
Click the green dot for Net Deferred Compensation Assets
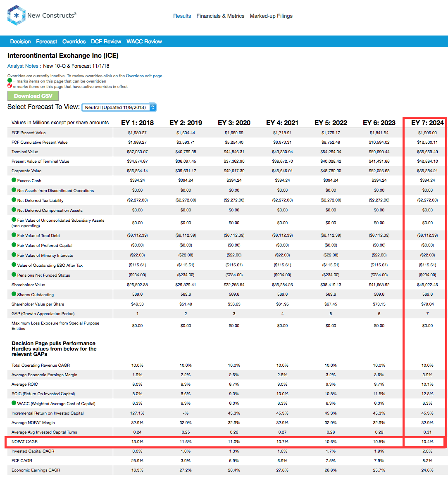click(14, 210)
